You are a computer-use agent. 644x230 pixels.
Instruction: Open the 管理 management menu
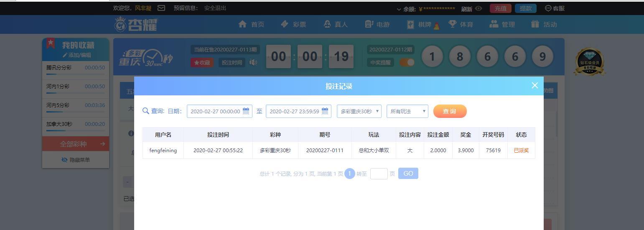502,24
